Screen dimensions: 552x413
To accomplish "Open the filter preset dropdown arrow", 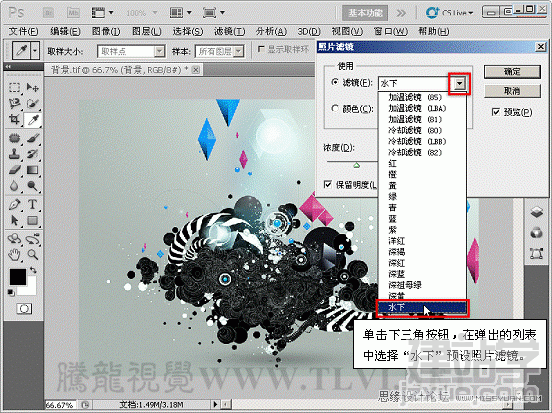I will (459, 83).
